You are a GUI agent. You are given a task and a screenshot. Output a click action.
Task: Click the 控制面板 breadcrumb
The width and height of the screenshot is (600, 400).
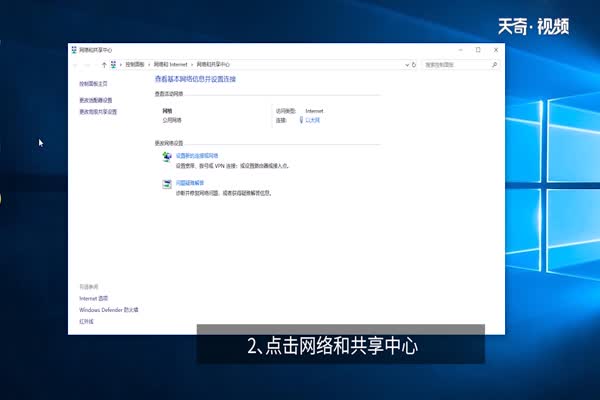(135, 64)
